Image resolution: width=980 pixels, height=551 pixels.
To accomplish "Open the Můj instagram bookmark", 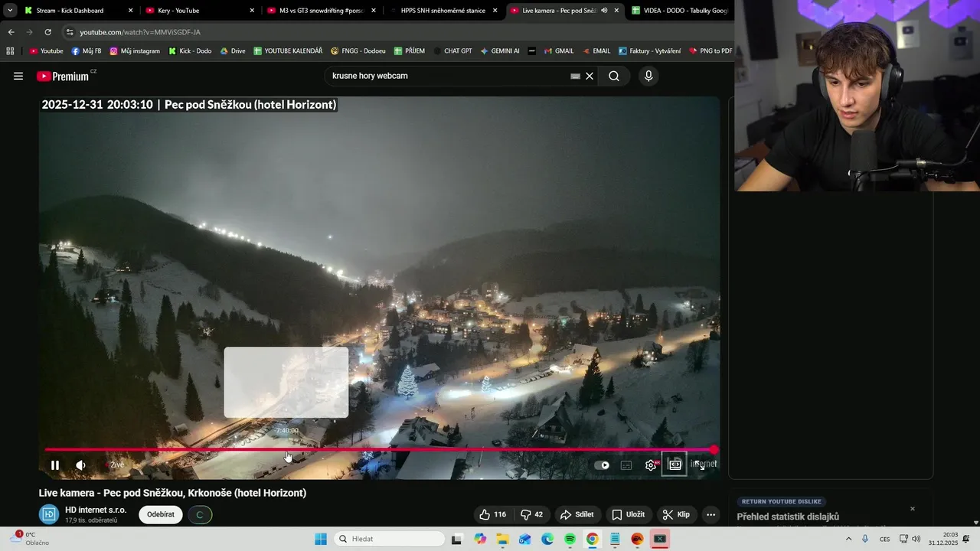I will click(x=135, y=51).
